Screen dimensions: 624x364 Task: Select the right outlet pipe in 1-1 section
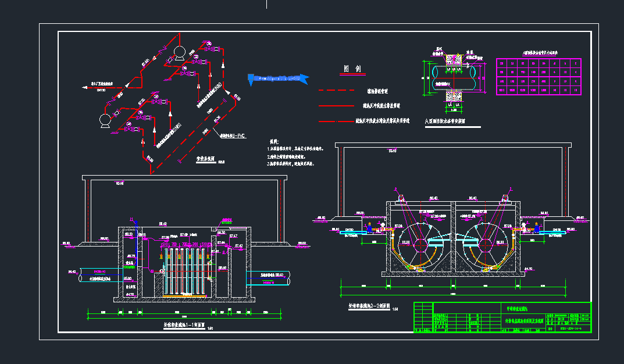(268, 278)
